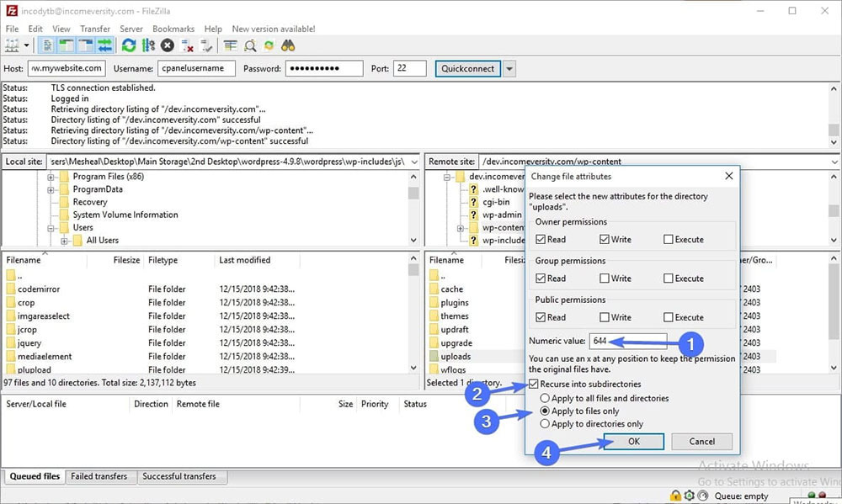842x504 pixels.
Task: Click the folder icon beside themes
Action: 434,316
